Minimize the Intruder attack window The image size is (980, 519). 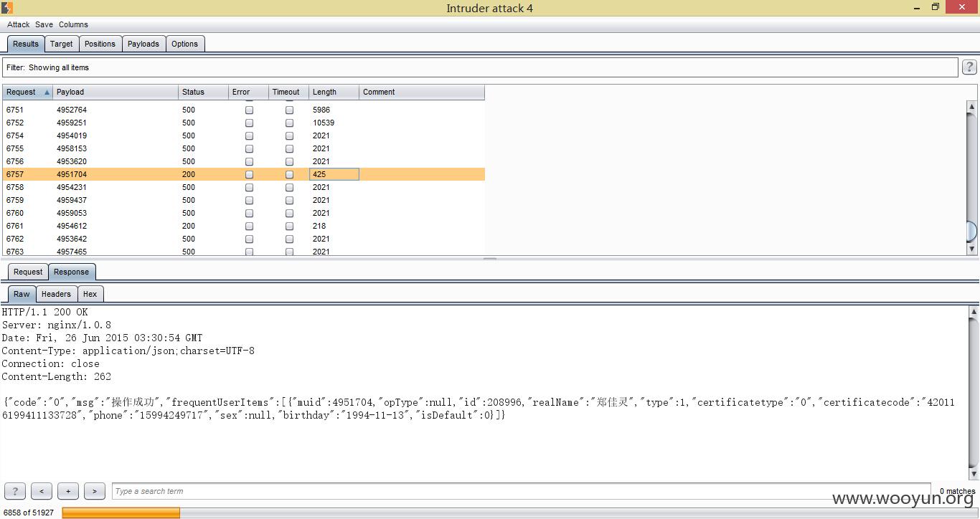click(x=918, y=8)
